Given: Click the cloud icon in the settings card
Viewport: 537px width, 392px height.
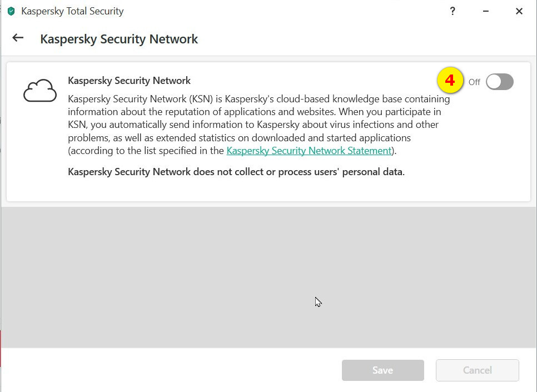Looking at the screenshot, I should click(40, 91).
